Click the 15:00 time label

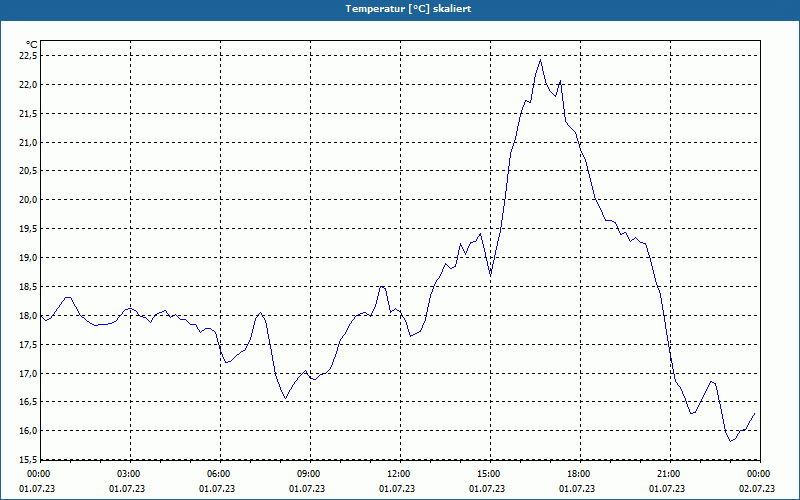pos(490,474)
